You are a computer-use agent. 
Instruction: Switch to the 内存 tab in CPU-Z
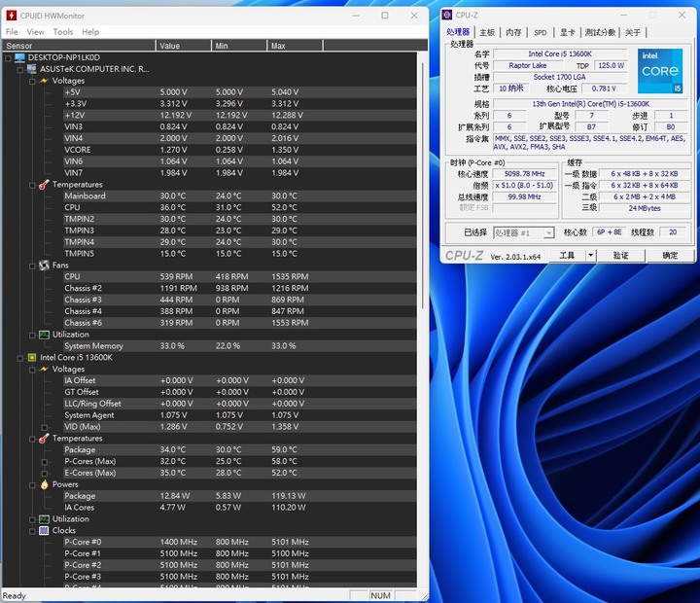513,32
